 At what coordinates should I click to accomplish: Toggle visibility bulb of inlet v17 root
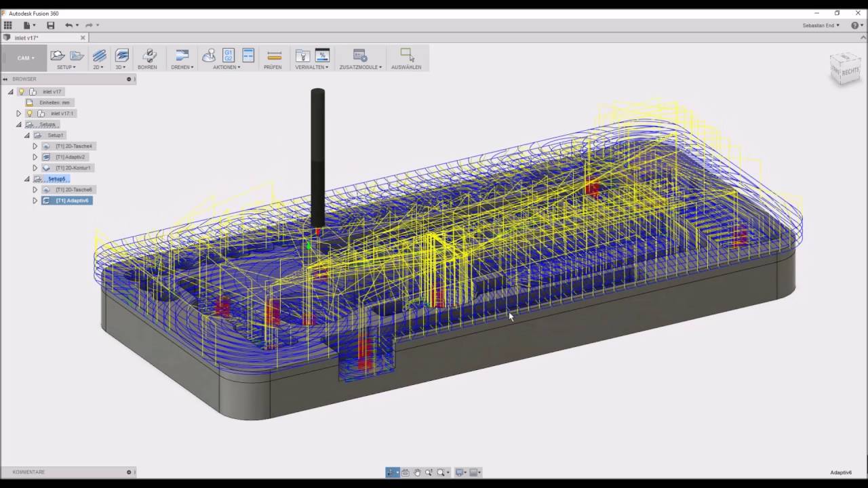pos(21,91)
